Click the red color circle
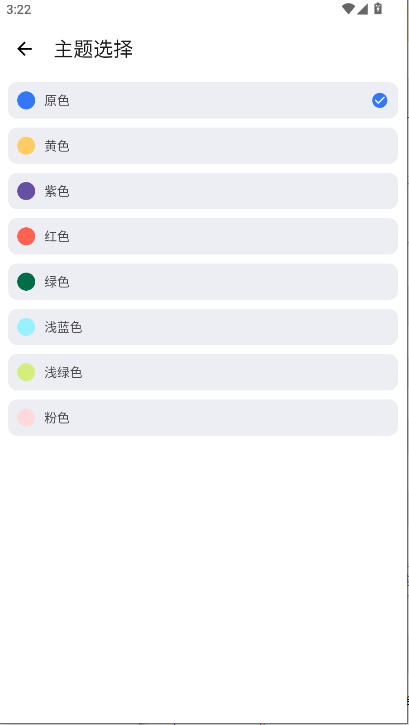The image size is (409, 725). (26, 236)
